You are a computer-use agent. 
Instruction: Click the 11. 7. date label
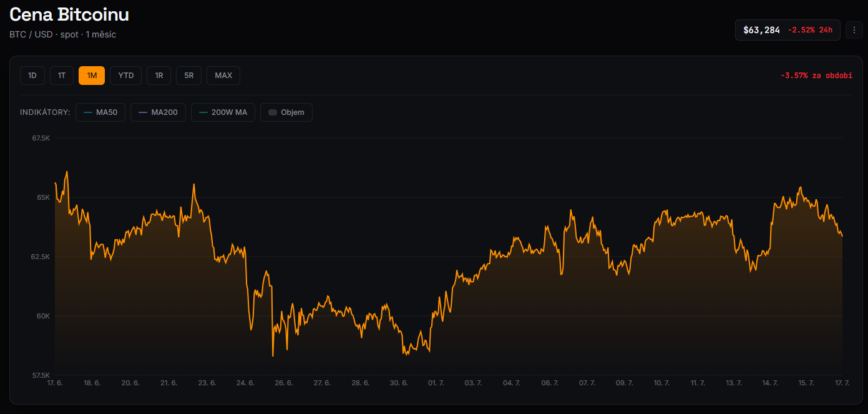coord(697,383)
